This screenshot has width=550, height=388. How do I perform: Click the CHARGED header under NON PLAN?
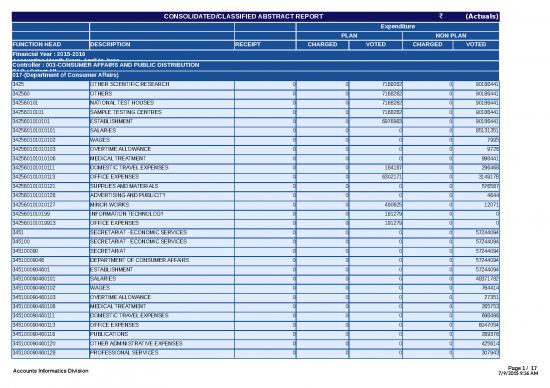coord(428,45)
